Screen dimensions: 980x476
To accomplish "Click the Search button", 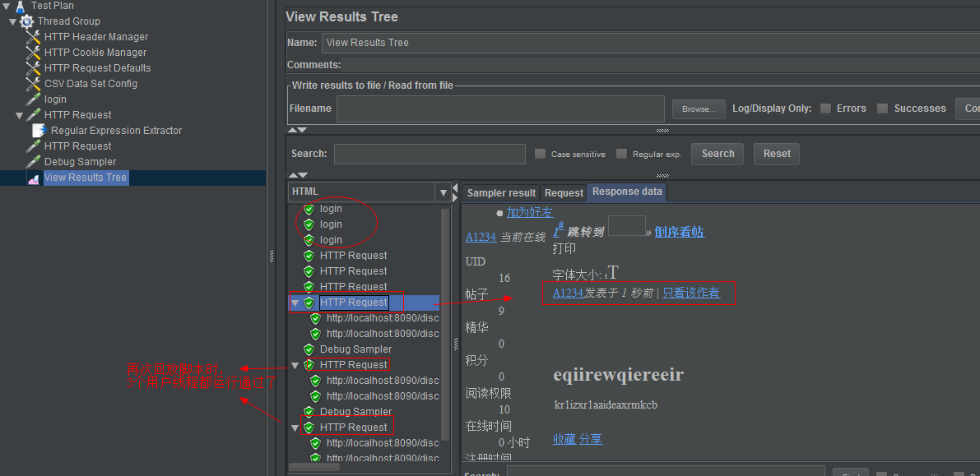I will click(x=718, y=154).
